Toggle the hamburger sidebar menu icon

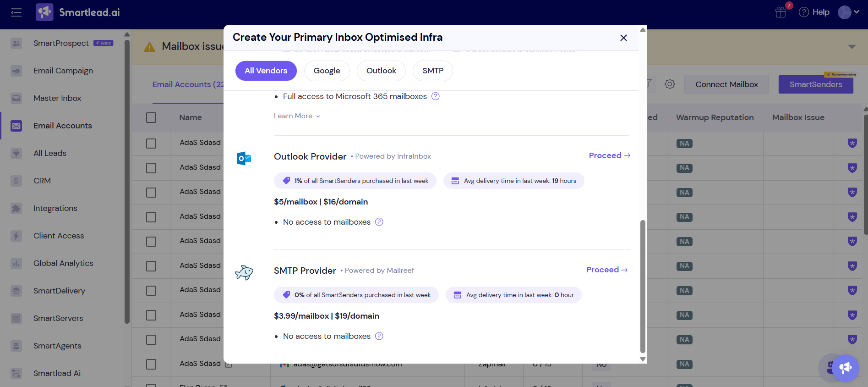click(x=16, y=12)
